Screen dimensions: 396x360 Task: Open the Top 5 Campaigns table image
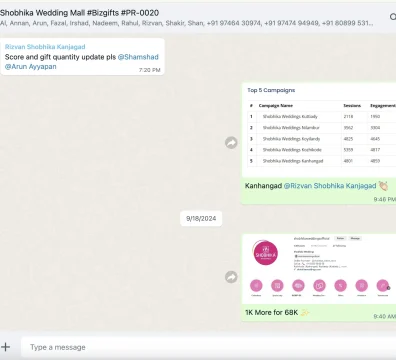tap(319, 130)
